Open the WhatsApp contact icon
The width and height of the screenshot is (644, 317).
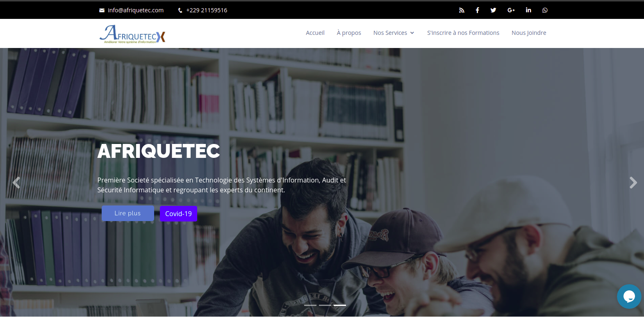545,10
